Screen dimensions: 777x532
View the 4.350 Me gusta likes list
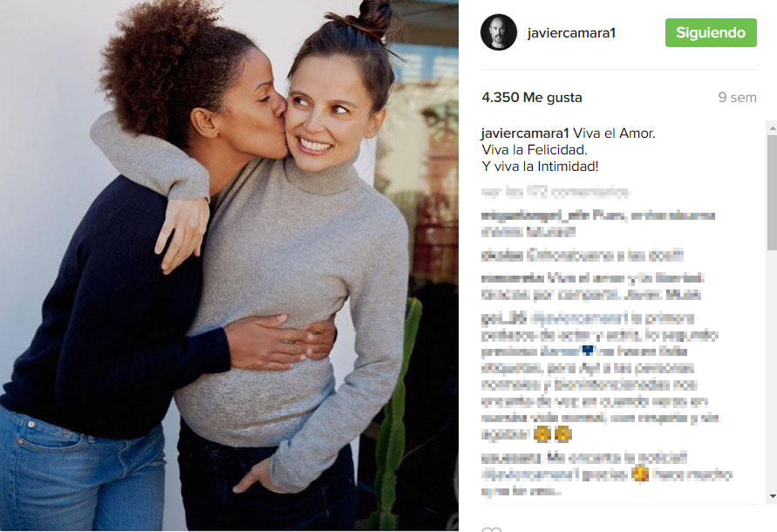[x=532, y=97]
